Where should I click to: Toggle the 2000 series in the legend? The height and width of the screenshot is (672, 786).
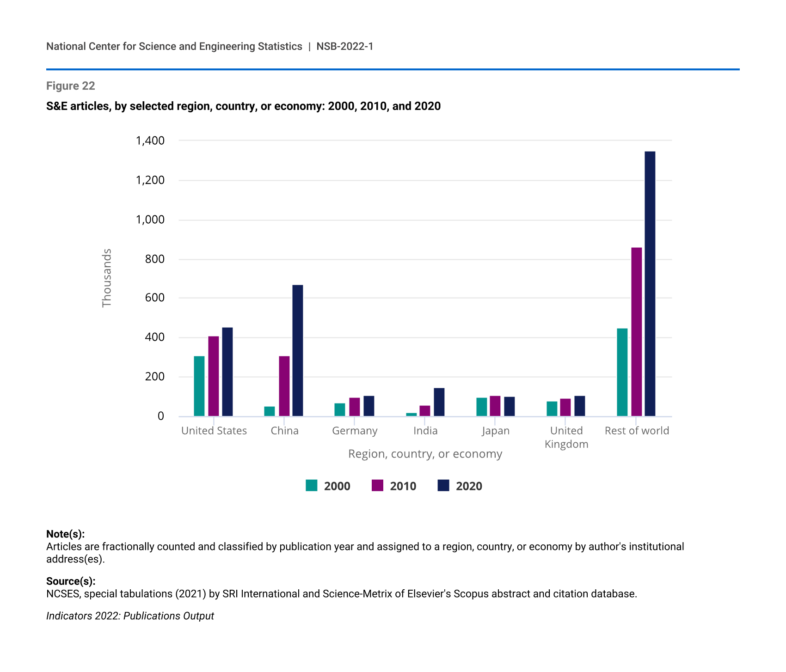coord(337,486)
